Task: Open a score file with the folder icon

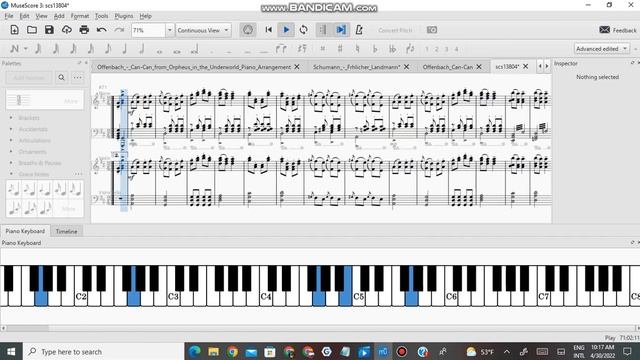Action: pyautogui.click(x=32, y=30)
